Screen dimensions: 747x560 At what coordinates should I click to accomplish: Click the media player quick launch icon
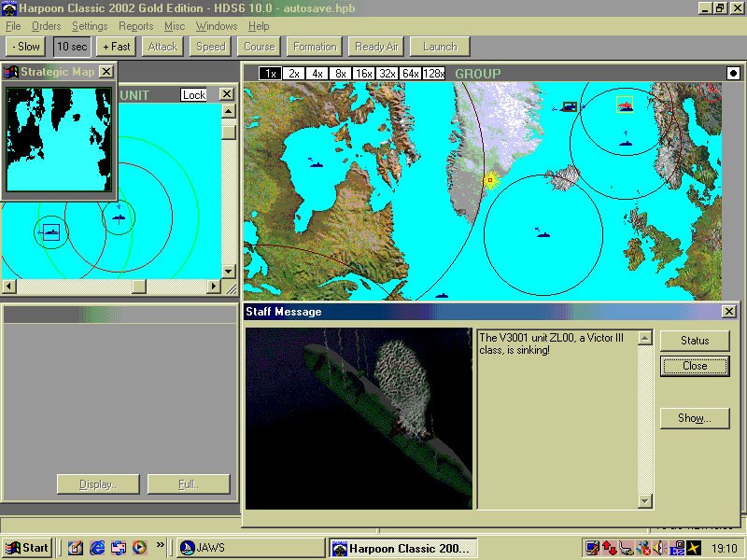139,548
